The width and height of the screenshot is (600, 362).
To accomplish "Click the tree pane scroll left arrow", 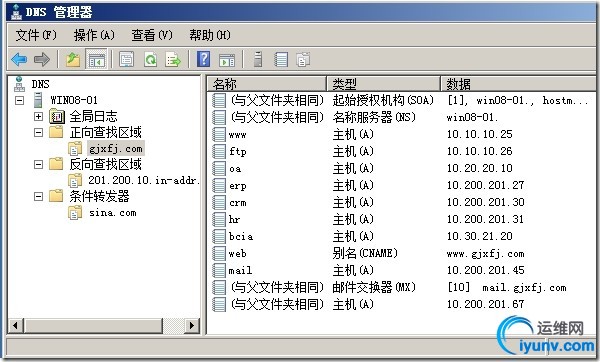I will (x=15, y=326).
